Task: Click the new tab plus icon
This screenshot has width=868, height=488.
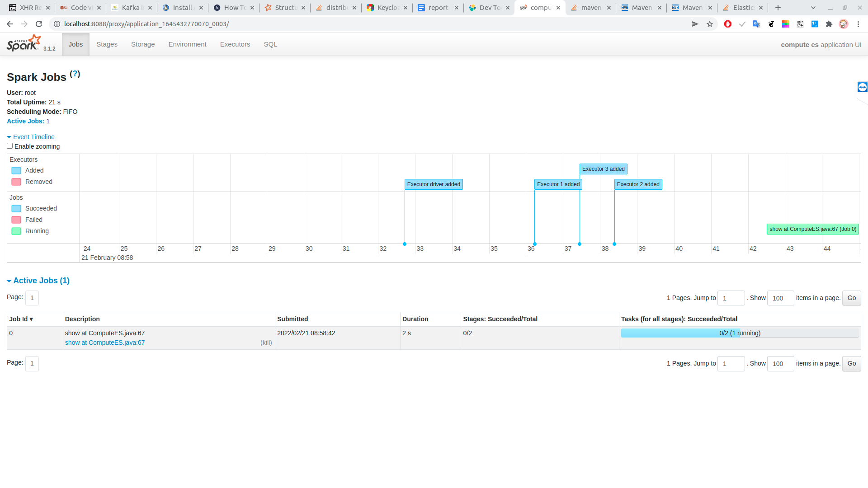Action: pyautogui.click(x=778, y=8)
